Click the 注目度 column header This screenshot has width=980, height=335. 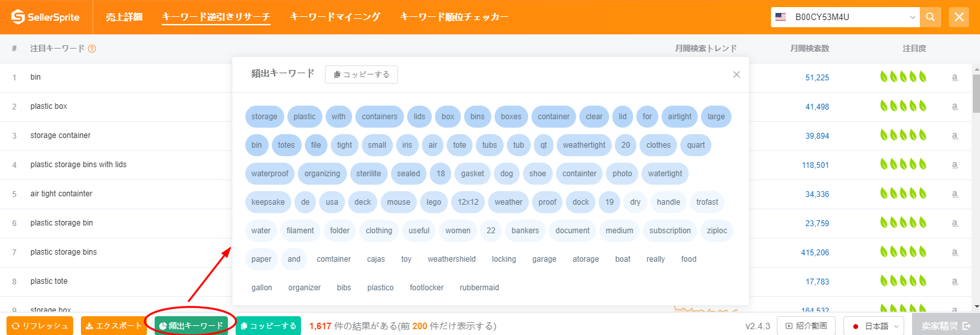tap(915, 49)
